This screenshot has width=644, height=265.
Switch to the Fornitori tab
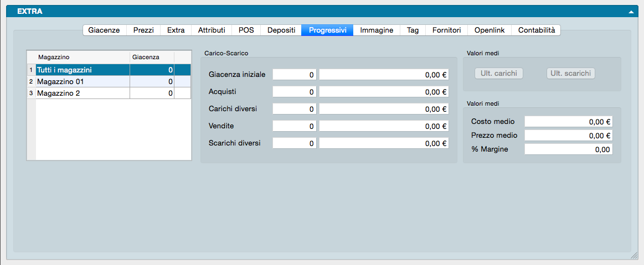pyautogui.click(x=446, y=30)
